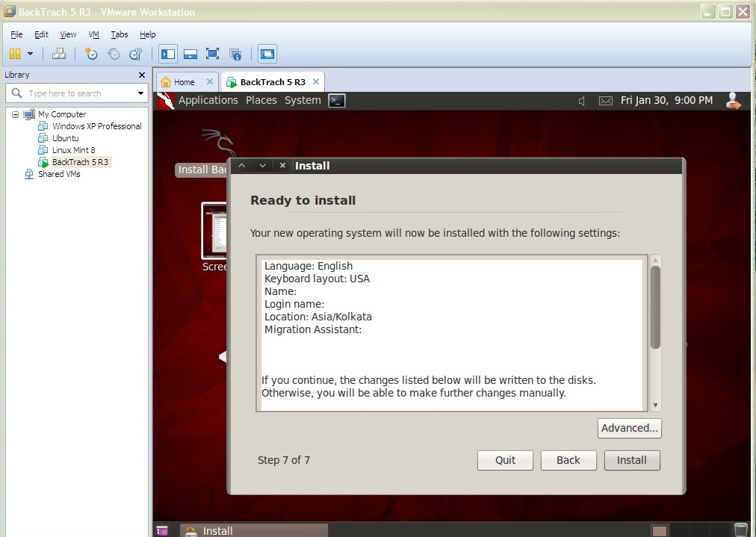Open the View menu
The width and height of the screenshot is (756, 537).
tap(68, 34)
